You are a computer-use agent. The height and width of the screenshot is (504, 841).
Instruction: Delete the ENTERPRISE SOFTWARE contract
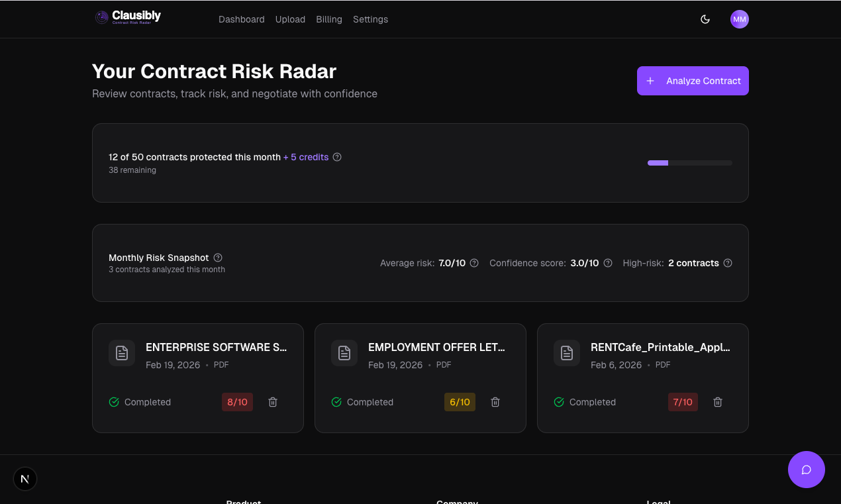click(x=273, y=402)
